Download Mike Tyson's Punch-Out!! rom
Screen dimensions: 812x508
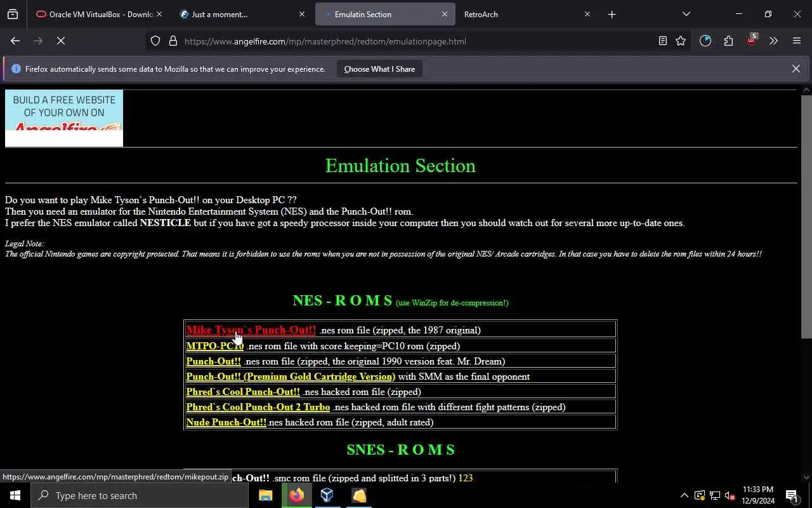(x=251, y=330)
